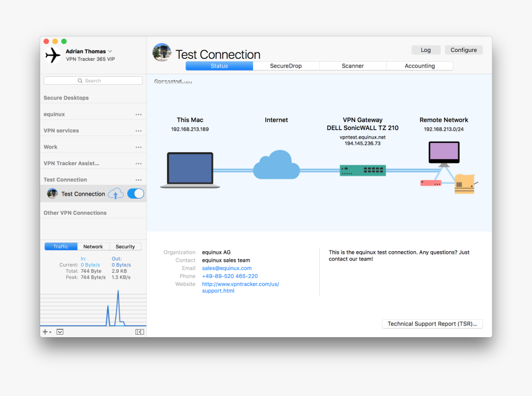Select the vpntest.equinux.net hostname text
This screenshot has height=396, width=532.
[x=363, y=137]
